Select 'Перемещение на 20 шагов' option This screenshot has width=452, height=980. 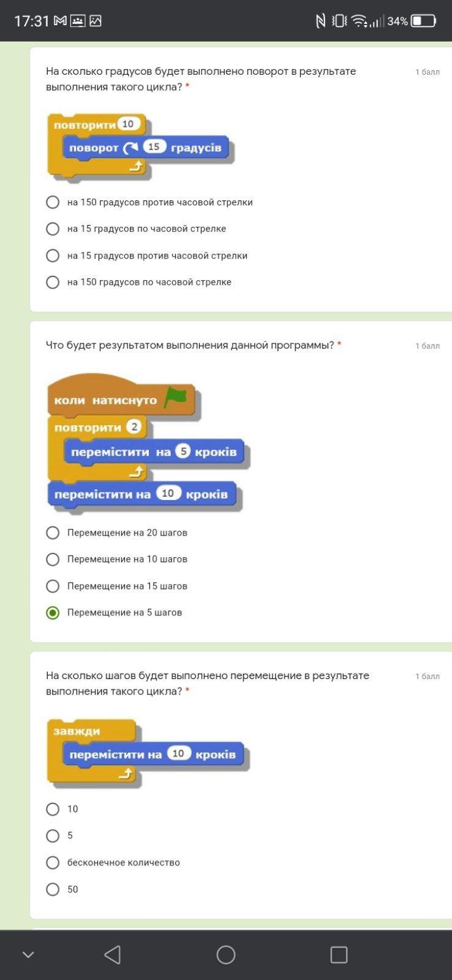(53, 533)
